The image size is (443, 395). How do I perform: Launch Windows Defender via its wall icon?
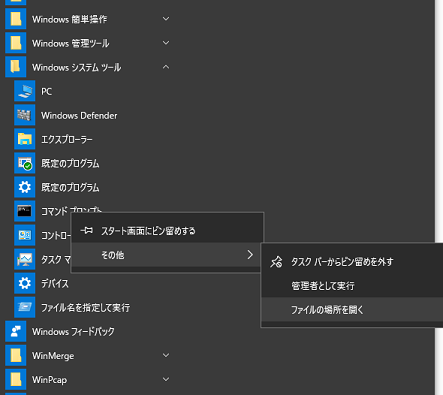pos(25,115)
